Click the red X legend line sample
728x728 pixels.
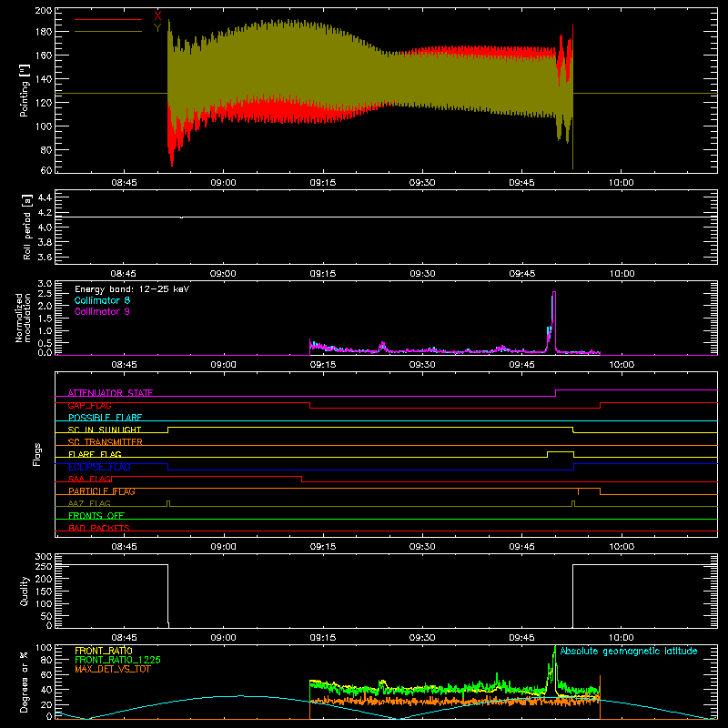click(108, 19)
